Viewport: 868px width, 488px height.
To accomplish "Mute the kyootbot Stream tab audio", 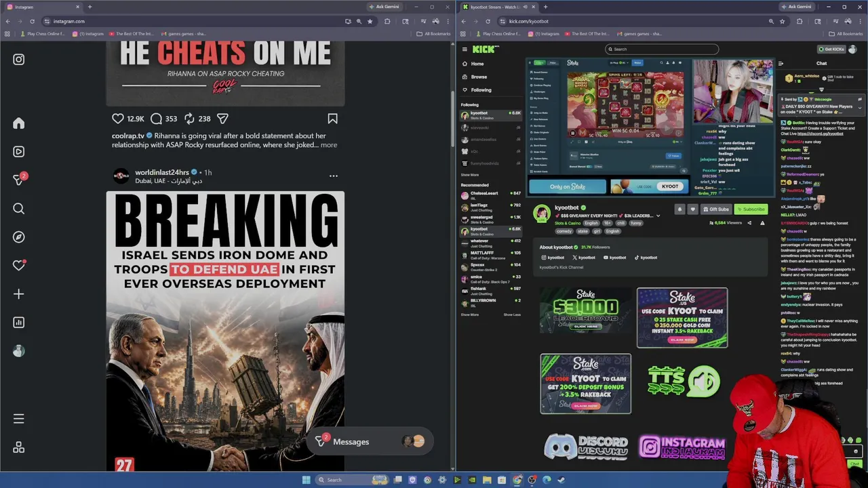I will click(x=524, y=7).
